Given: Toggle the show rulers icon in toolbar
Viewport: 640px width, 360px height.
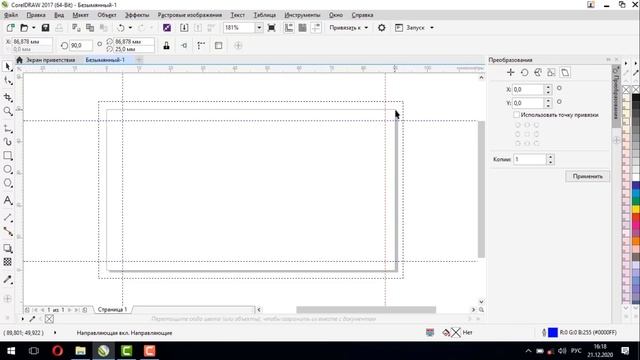Looking at the screenshot, I should 289,28.
